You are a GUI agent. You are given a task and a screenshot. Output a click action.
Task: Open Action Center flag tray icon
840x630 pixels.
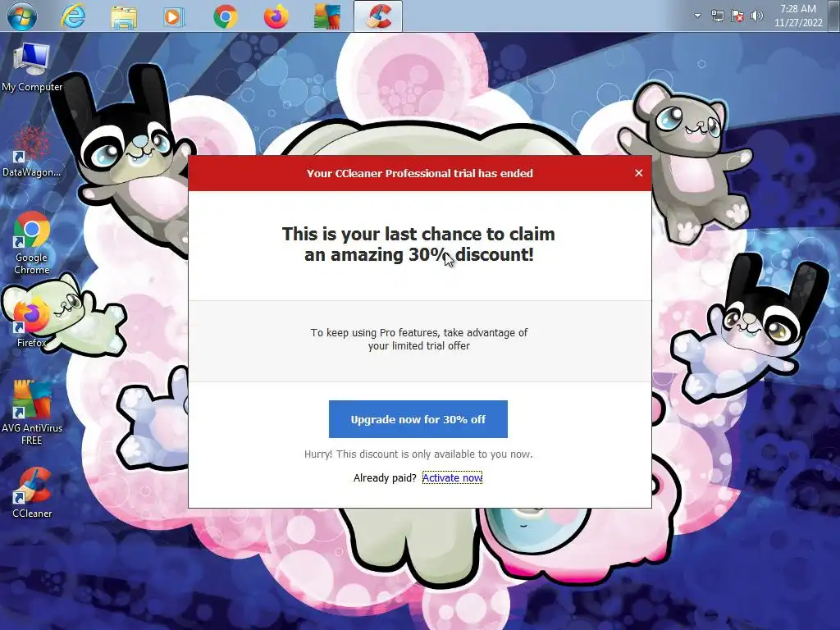tap(737, 16)
